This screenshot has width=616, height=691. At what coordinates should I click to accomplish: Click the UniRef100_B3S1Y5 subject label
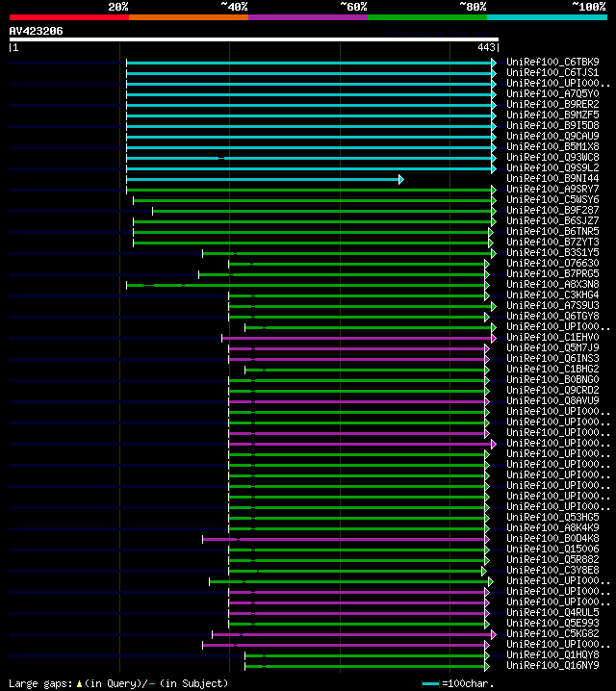click(x=552, y=252)
